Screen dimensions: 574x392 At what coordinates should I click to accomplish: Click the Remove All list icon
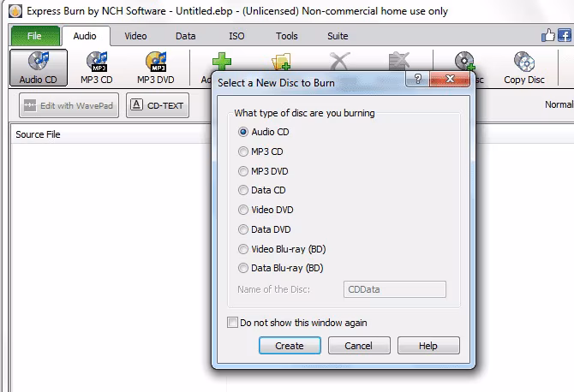click(398, 61)
